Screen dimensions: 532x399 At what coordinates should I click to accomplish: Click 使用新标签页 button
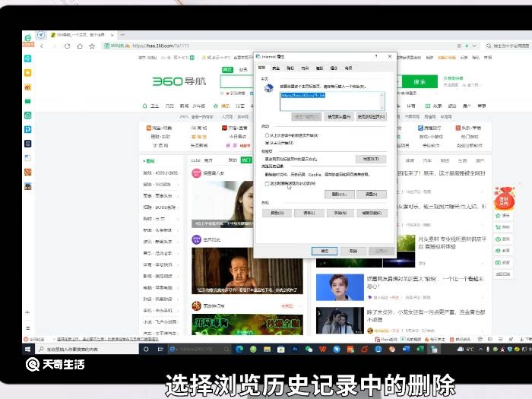(x=371, y=117)
